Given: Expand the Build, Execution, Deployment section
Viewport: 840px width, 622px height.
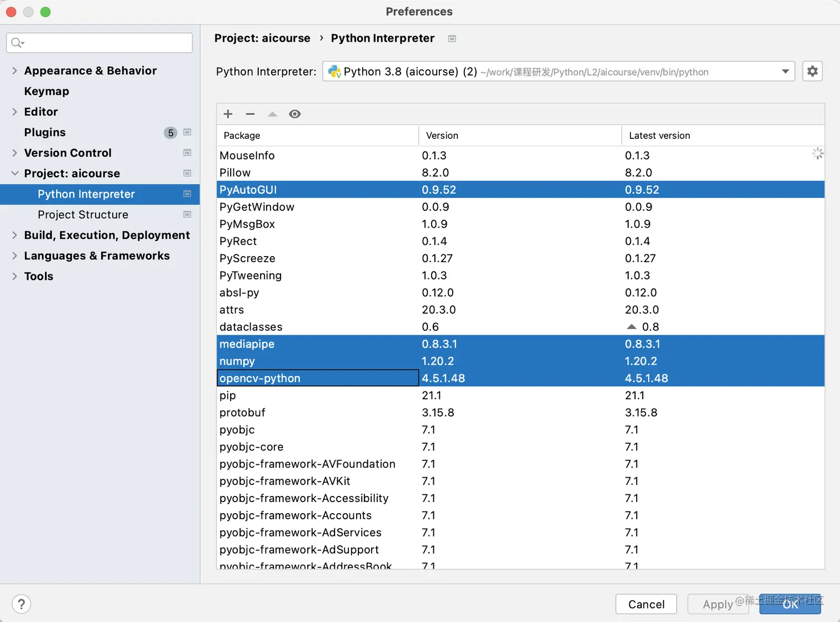Looking at the screenshot, I should point(14,235).
